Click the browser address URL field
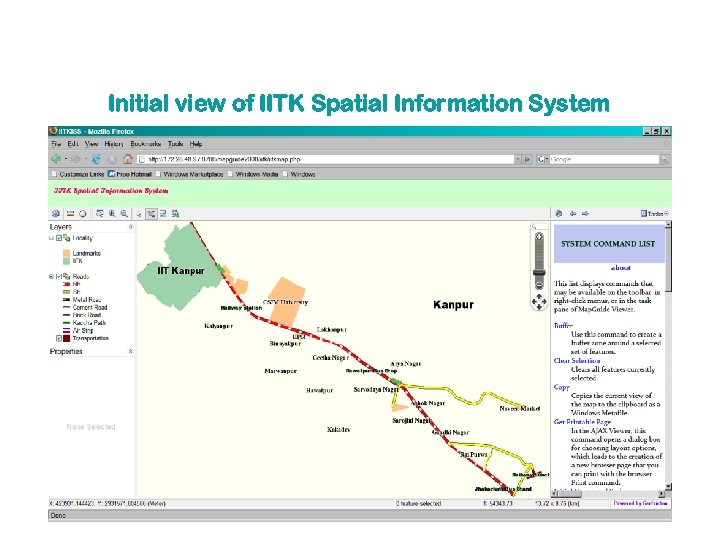This screenshot has width=720, height=540. 326,159
